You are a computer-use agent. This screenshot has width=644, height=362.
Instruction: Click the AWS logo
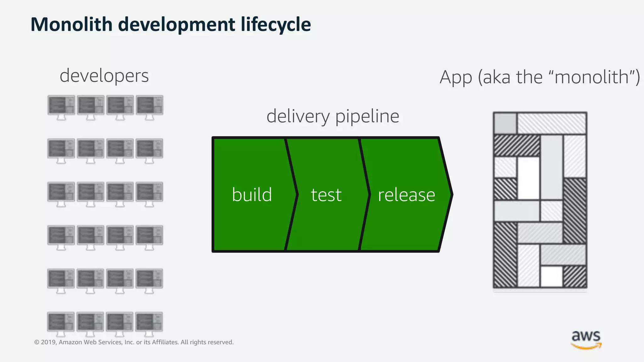pyautogui.click(x=586, y=340)
